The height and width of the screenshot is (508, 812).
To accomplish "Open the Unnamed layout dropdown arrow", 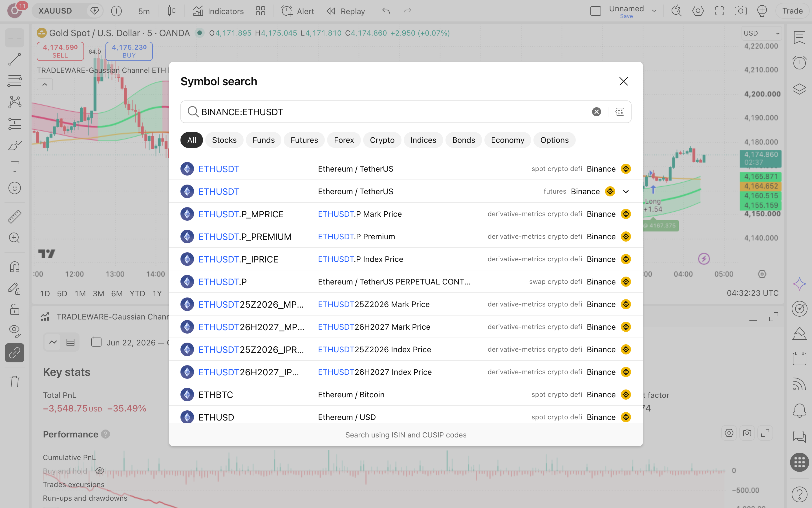I will click(654, 11).
